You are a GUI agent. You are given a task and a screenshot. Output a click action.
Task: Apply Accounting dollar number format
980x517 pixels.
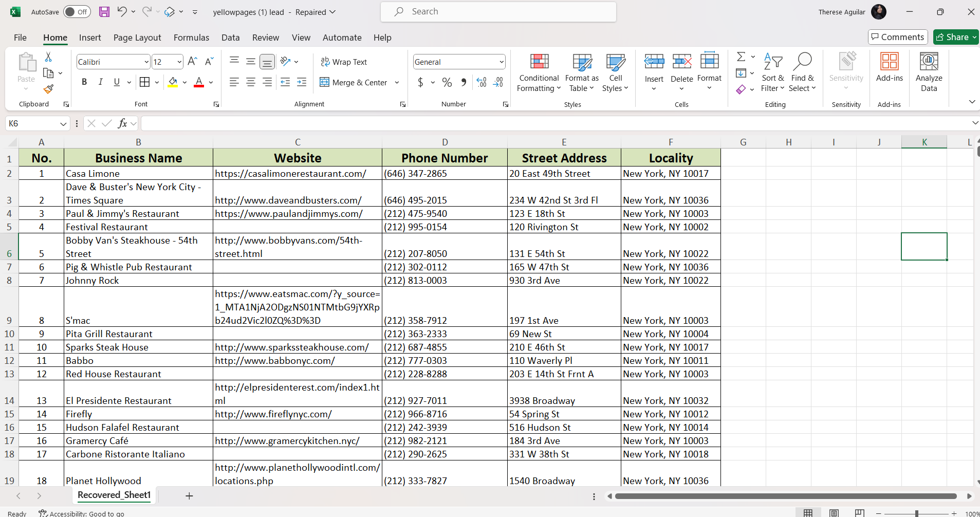click(420, 82)
